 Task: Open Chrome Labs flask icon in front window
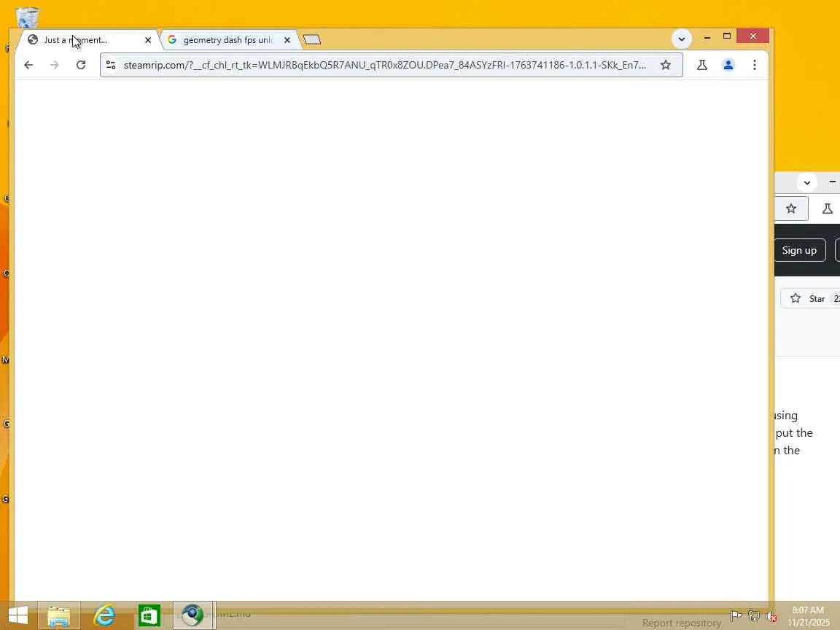[x=701, y=65]
